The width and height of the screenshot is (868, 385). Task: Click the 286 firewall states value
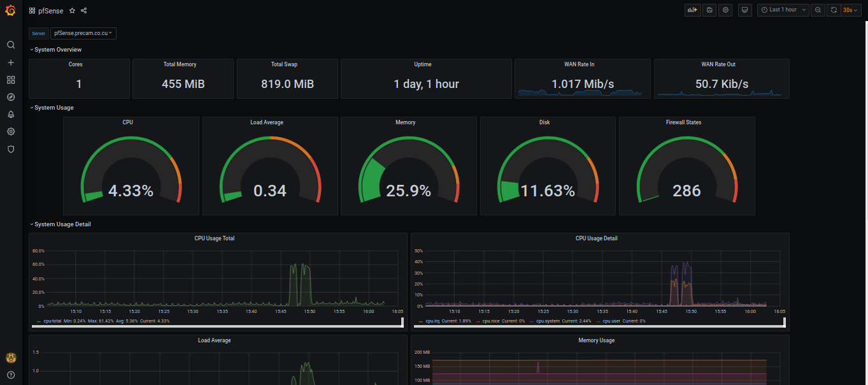[x=687, y=191]
